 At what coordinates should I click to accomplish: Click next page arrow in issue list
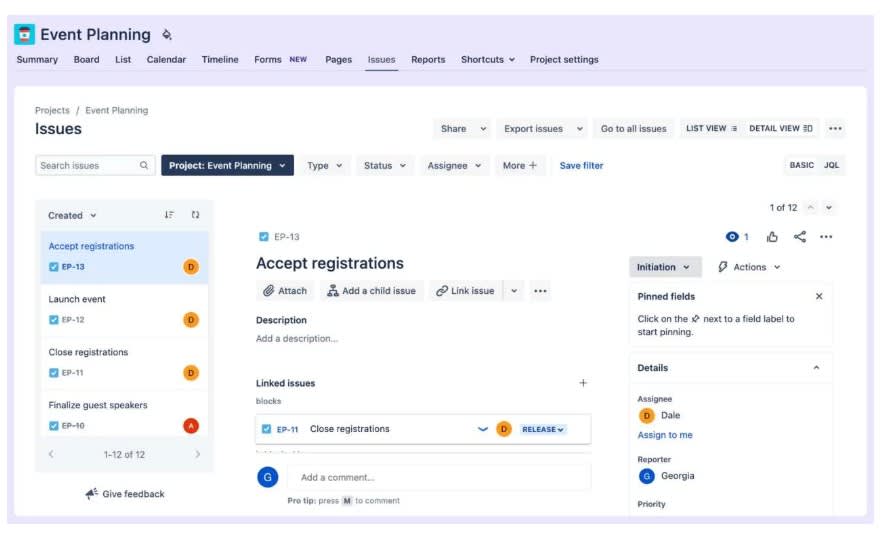point(197,454)
